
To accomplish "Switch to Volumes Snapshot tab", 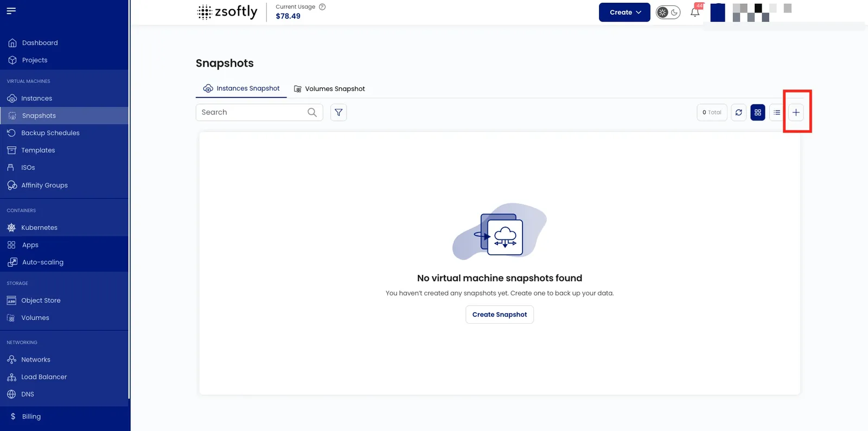I will point(329,89).
